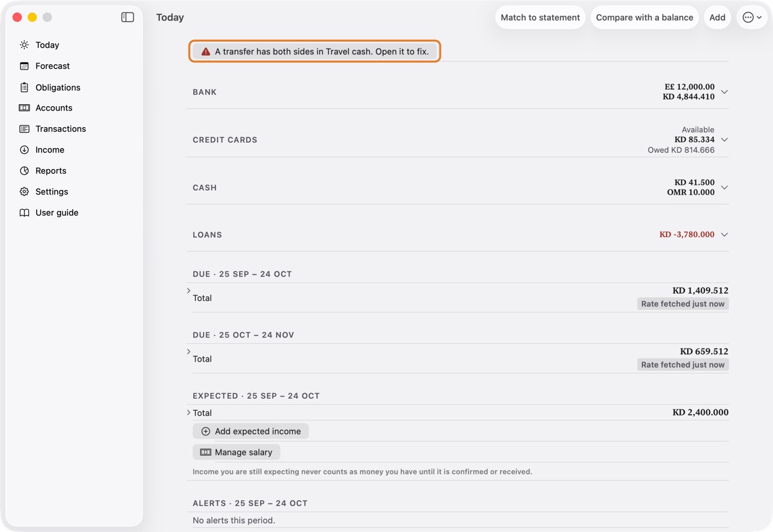Open the more options ellipsis menu
The image size is (773, 532).
point(752,17)
